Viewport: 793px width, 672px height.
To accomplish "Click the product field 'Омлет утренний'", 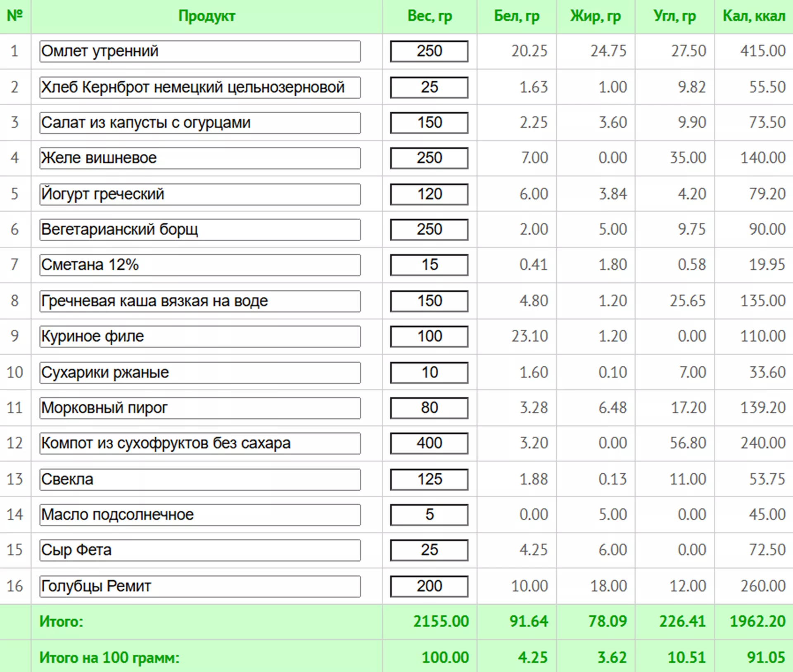I will [x=200, y=51].
